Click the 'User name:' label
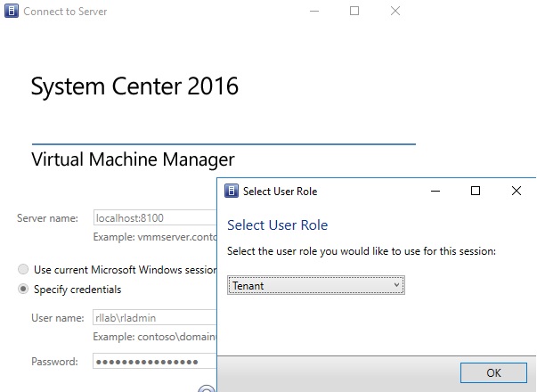 click(58, 318)
